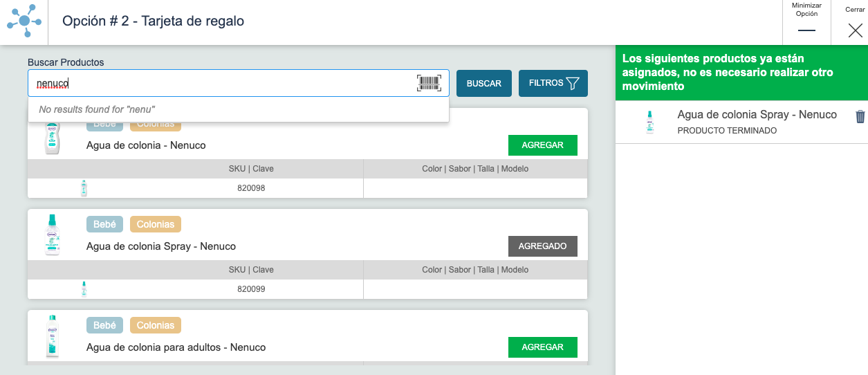The height and width of the screenshot is (375, 868).
Task: Open Agua de colonia Spray product thumbnail
Action: click(53, 235)
